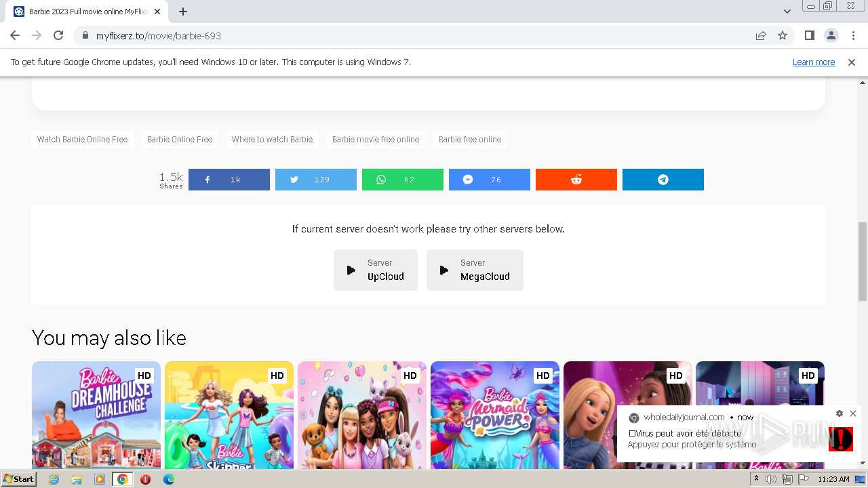
Task: Close the Barbie 2023 tab
Action: point(158,12)
